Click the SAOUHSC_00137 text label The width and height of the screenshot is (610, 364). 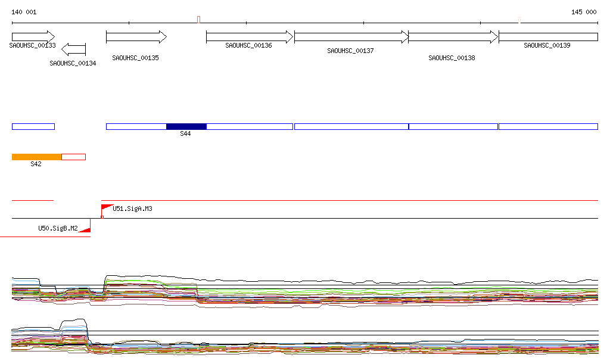coord(350,51)
